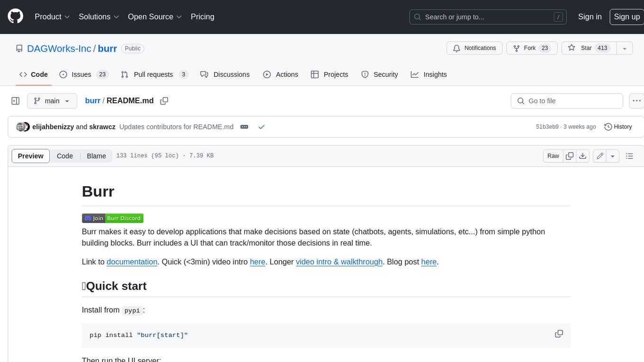Open the DAGWorks-Inc organization page
Viewport: 644px width, 362px height.
click(59, 48)
